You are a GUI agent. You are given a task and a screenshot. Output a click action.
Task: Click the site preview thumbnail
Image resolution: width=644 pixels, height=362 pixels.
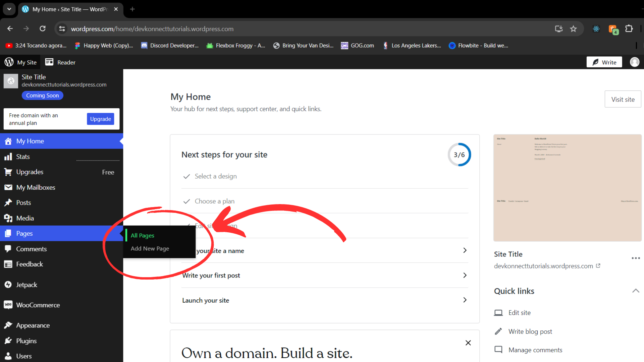(567, 188)
